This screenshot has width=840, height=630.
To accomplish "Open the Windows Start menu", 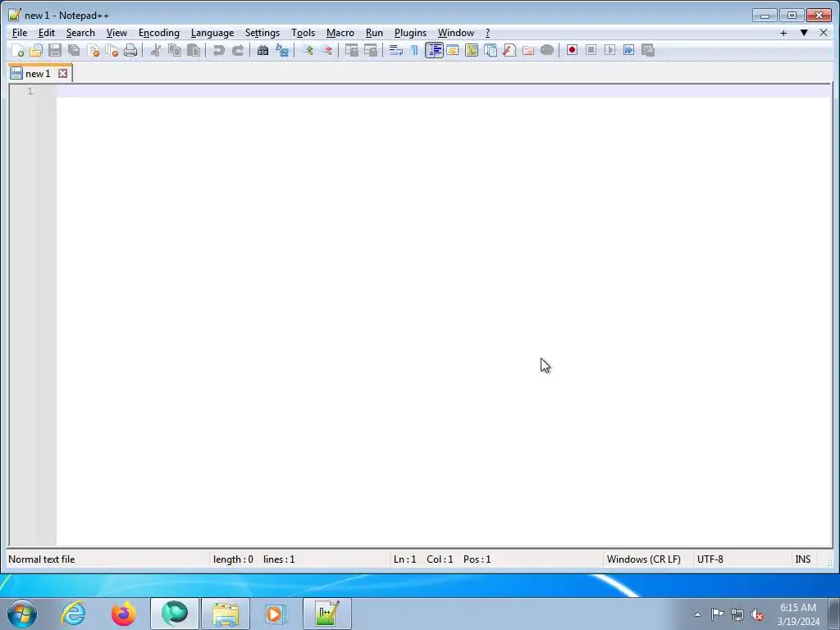I will tap(22, 614).
